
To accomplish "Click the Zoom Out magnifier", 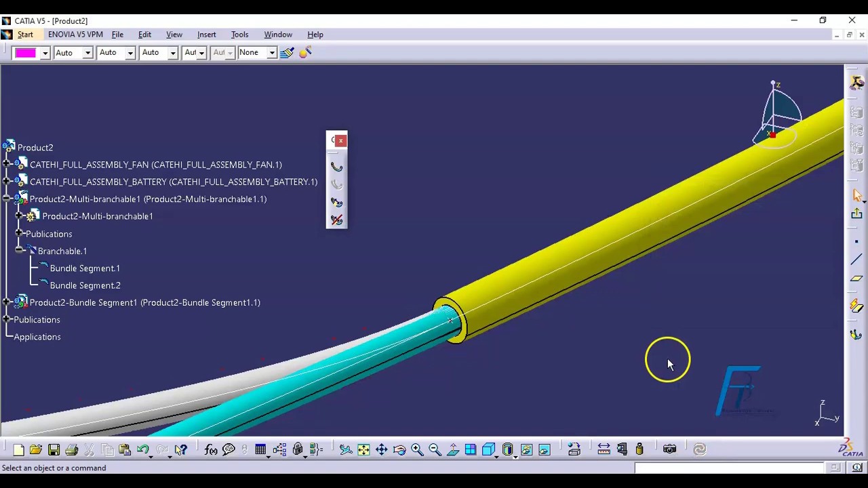I will [435, 449].
